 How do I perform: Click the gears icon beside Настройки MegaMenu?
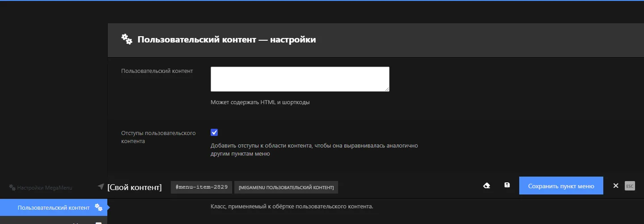point(13,188)
